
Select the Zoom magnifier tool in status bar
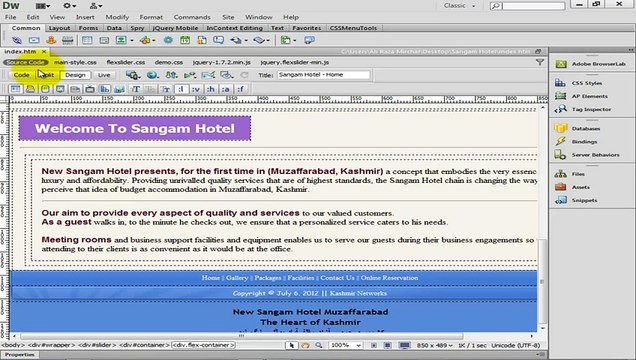[319, 345]
